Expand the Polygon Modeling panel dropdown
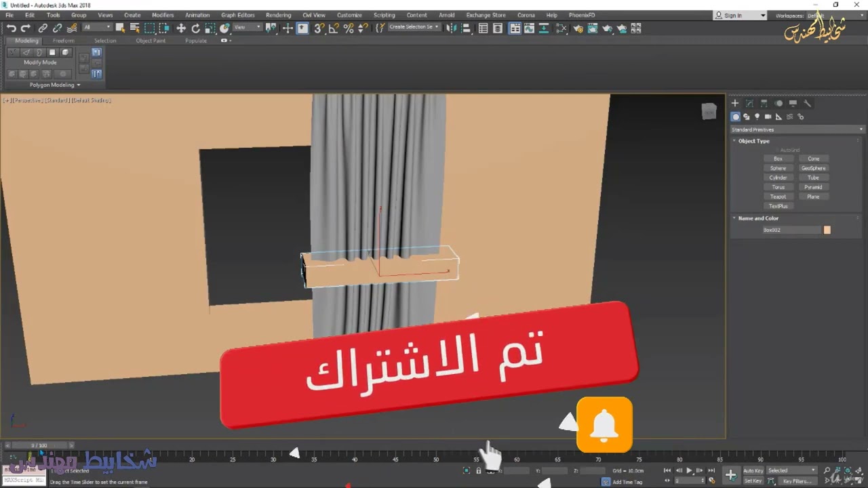 tap(55, 85)
